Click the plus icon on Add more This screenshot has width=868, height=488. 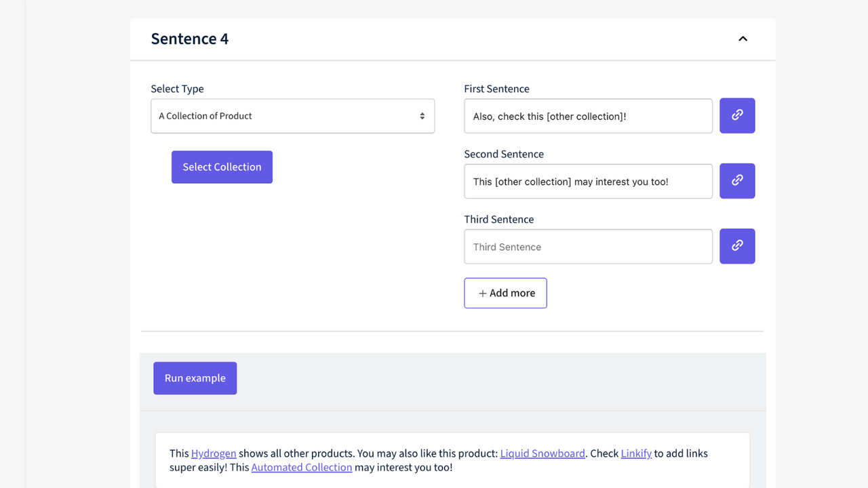point(482,293)
